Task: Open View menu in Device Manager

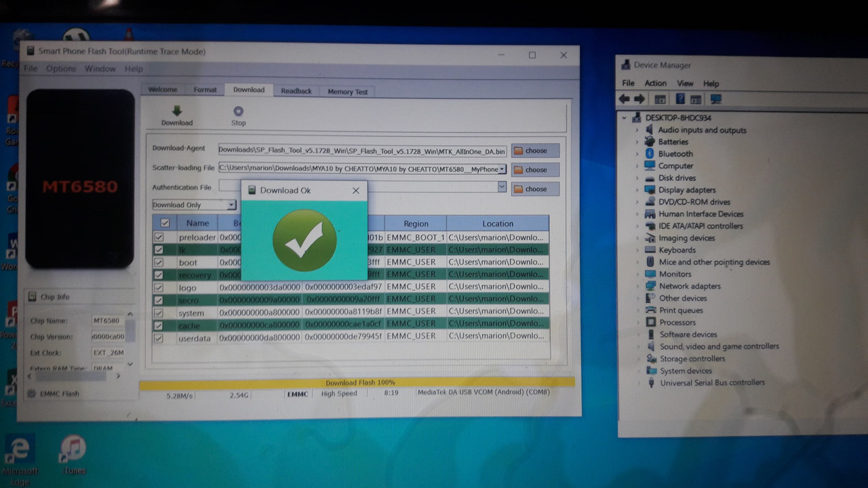Action: [685, 83]
